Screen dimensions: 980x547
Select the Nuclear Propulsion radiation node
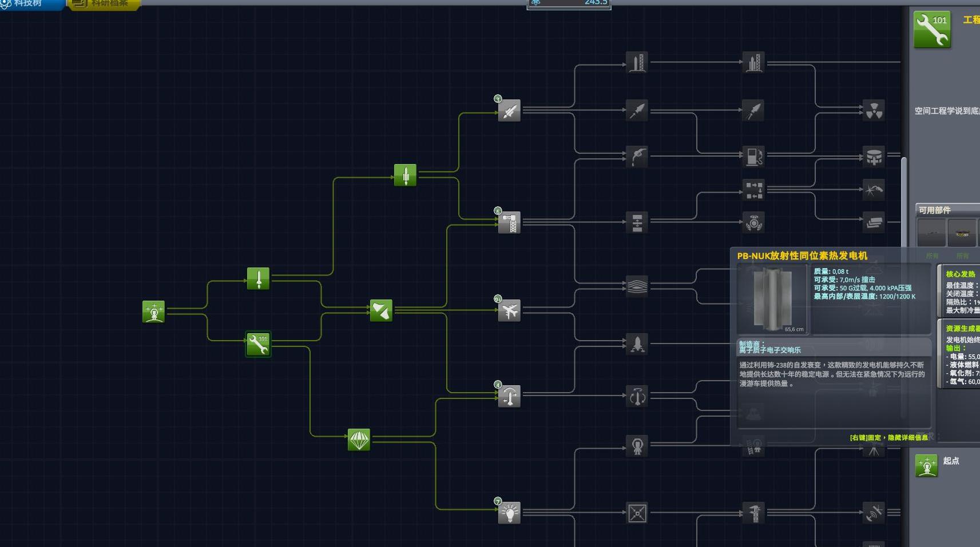(874, 110)
